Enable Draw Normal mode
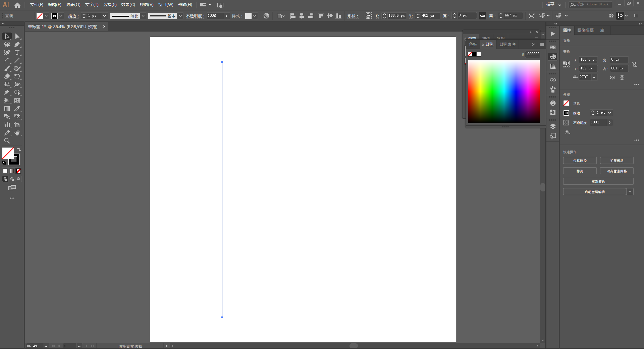This screenshot has width=644, height=349. (5, 179)
